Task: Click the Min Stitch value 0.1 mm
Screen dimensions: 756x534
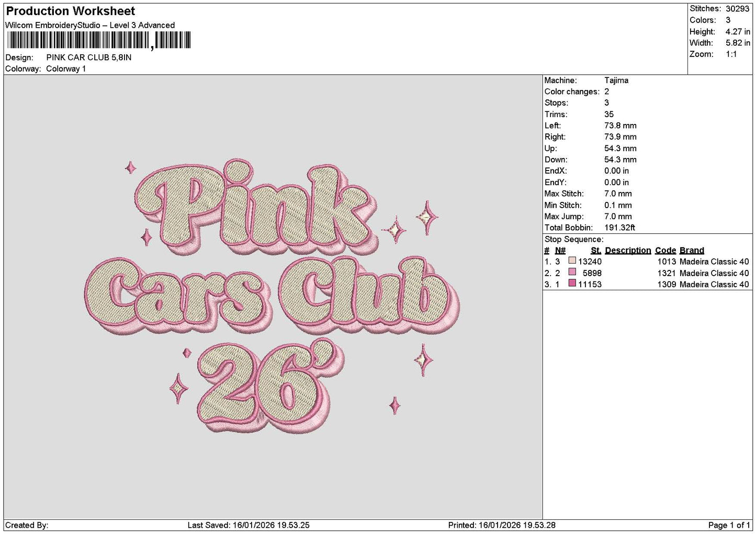Action: tap(618, 206)
